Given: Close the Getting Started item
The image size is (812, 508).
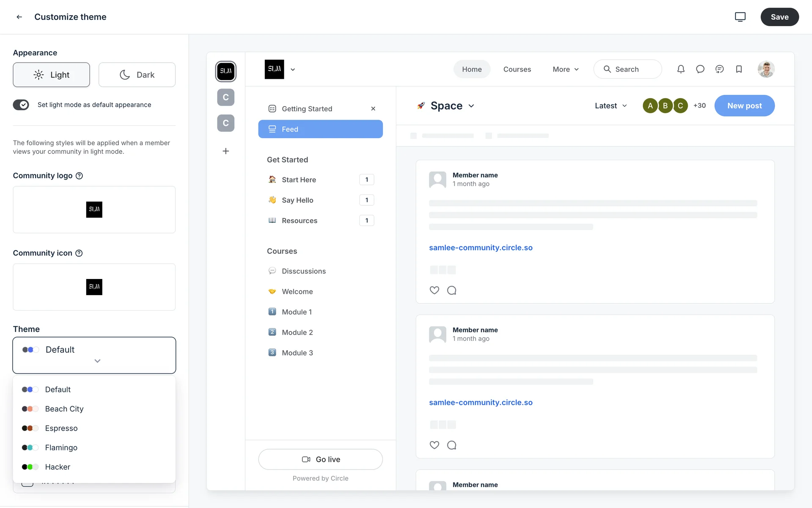Looking at the screenshot, I should [x=373, y=109].
